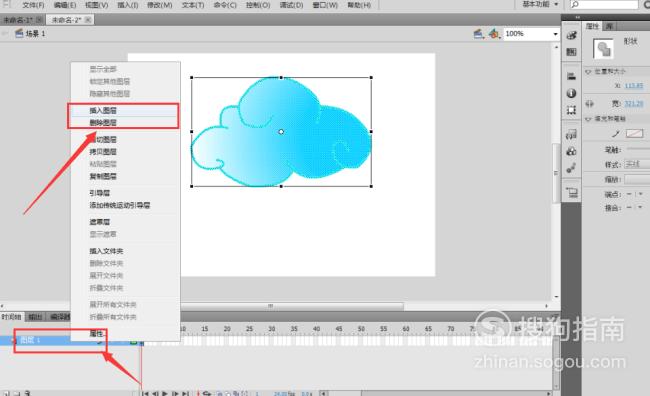Open the stroke color swatch
The image size is (650, 396).
[634, 134]
